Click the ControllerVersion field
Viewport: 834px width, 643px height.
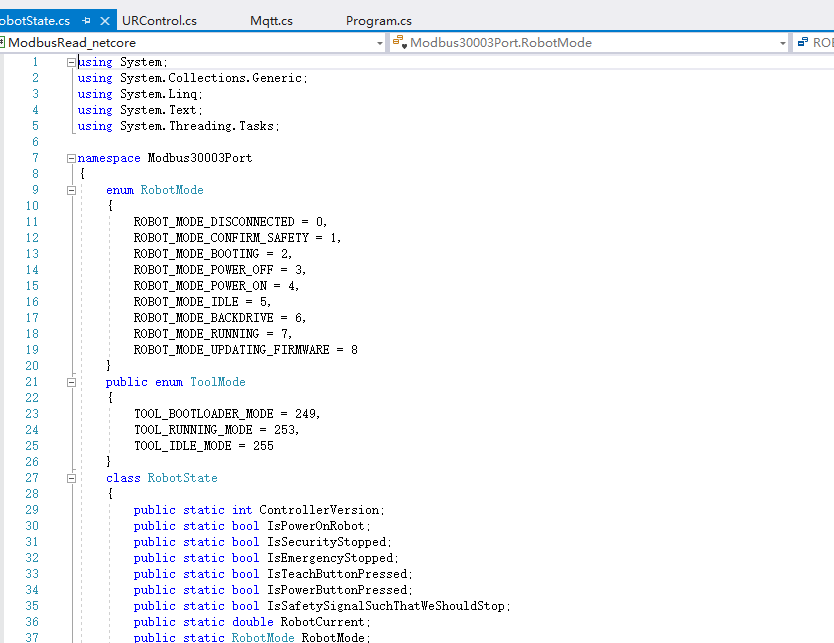[x=319, y=510]
